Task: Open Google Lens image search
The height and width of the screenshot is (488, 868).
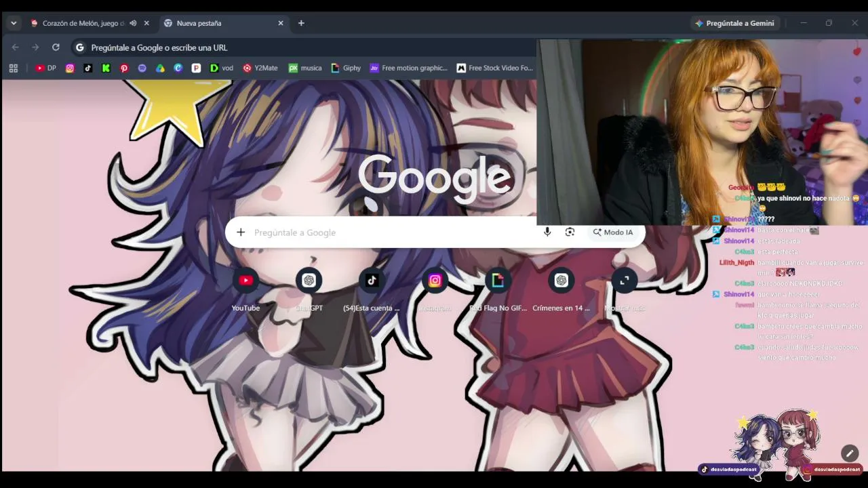Action: pyautogui.click(x=570, y=232)
